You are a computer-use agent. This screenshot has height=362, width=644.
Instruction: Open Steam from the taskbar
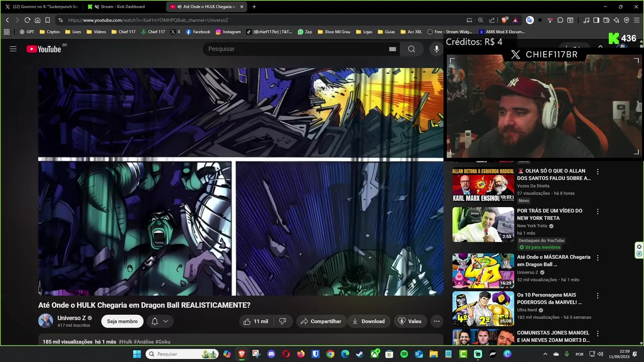pos(360,354)
